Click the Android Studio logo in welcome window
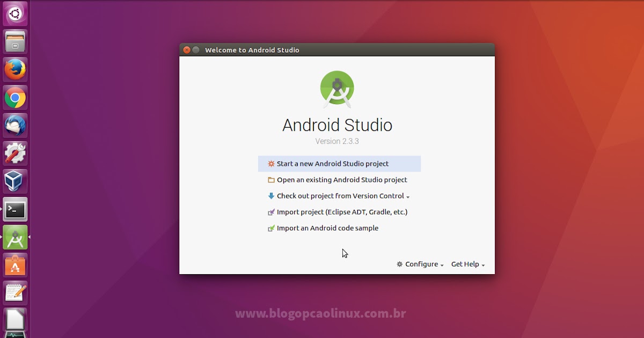Screen dimensions: 644x338 coord(337,89)
